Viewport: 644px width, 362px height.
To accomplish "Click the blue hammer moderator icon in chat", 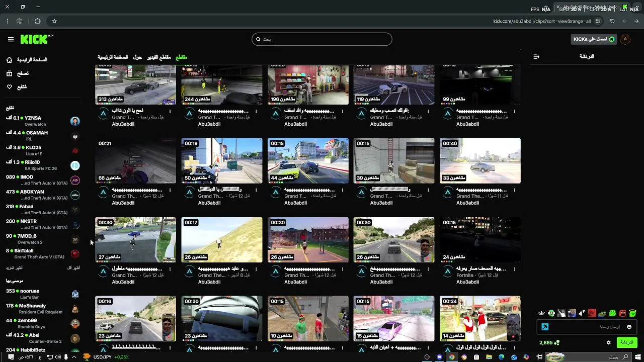I will (x=545, y=327).
